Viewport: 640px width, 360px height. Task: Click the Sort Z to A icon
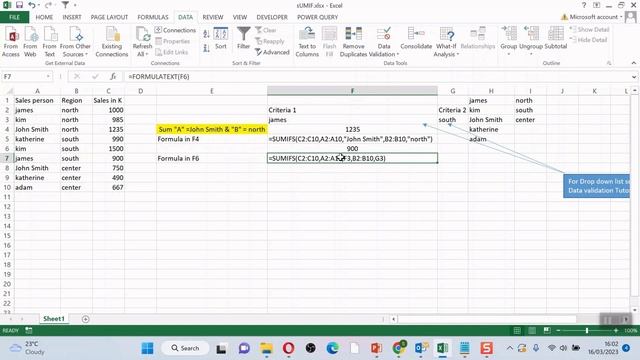tap(207, 48)
